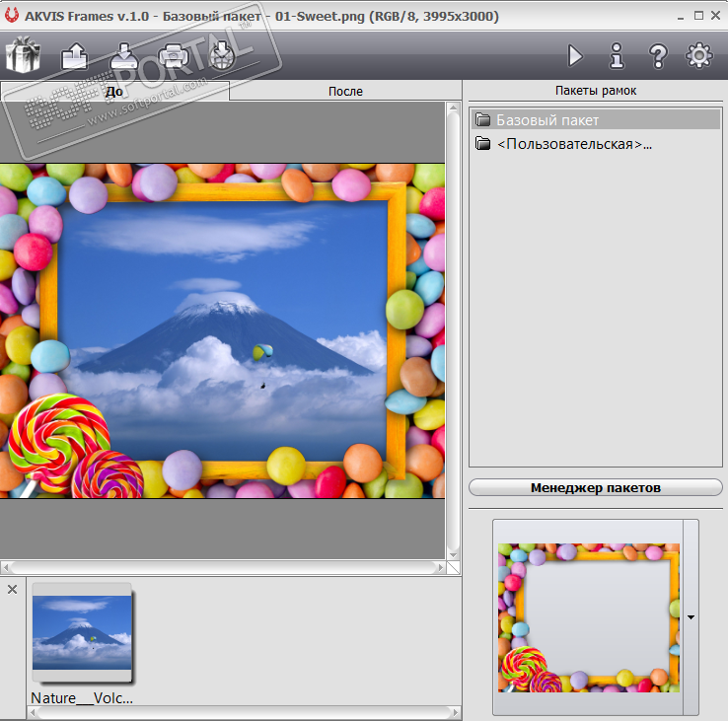This screenshot has width=728, height=721.
Task: Click the Пакеты рамок panel header
Action: tap(596, 91)
